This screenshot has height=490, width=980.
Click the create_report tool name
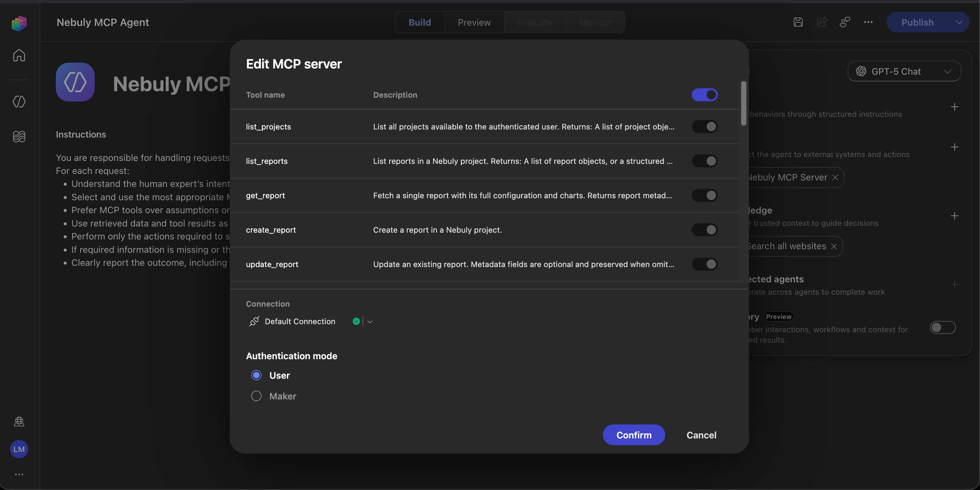[271, 230]
